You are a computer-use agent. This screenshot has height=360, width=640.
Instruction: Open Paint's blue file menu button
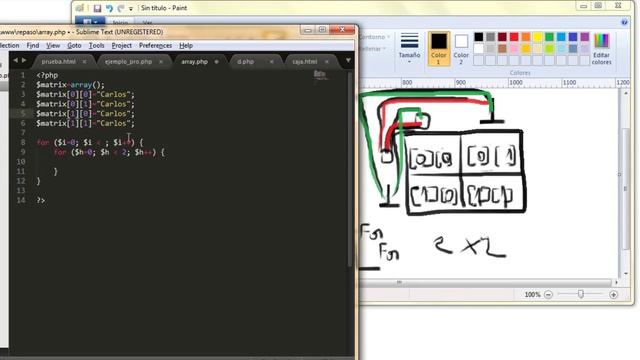pos(89,21)
